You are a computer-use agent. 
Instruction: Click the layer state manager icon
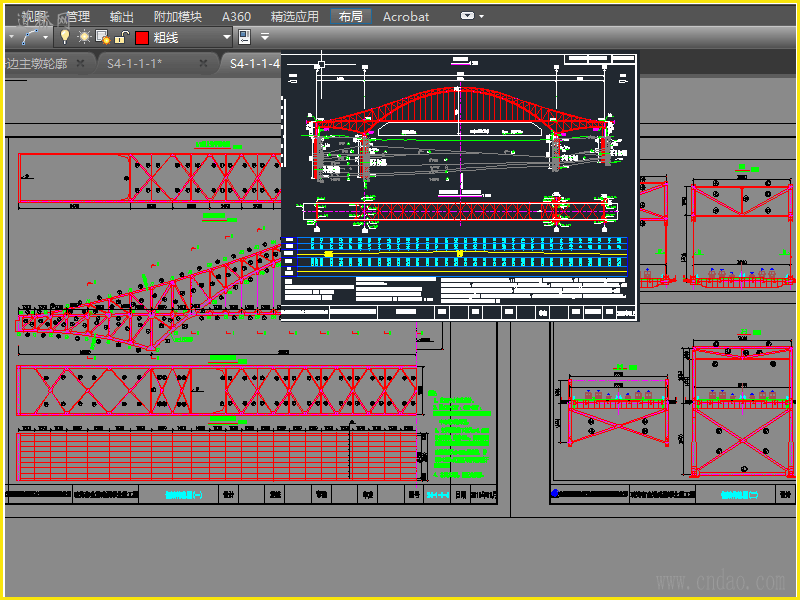point(245,37)
